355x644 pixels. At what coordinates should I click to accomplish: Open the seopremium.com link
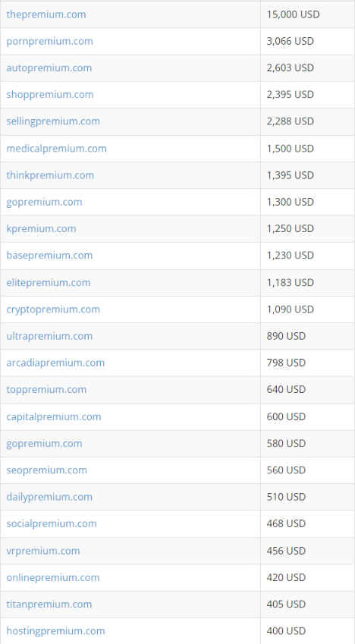[46, 470]
